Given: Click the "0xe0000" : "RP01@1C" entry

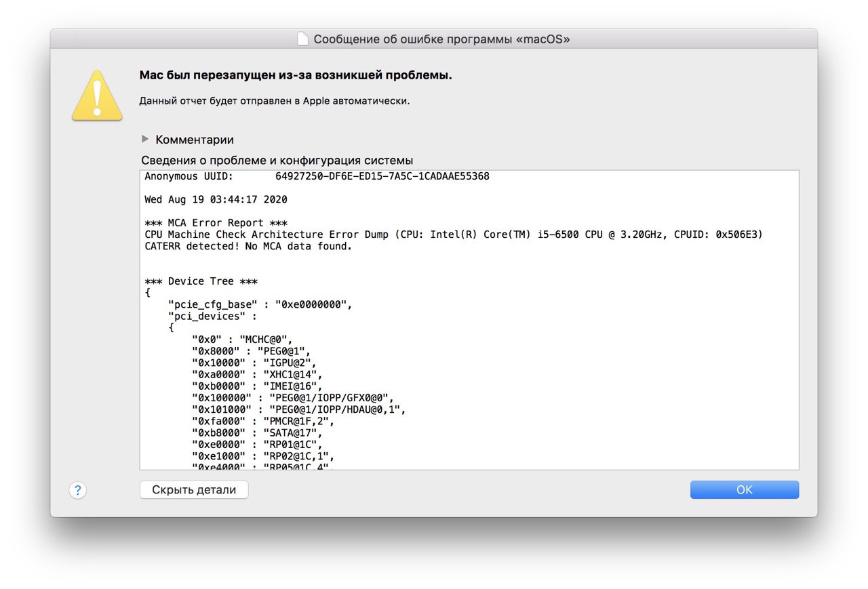Looking at the screenshot, I should (258, 445).
